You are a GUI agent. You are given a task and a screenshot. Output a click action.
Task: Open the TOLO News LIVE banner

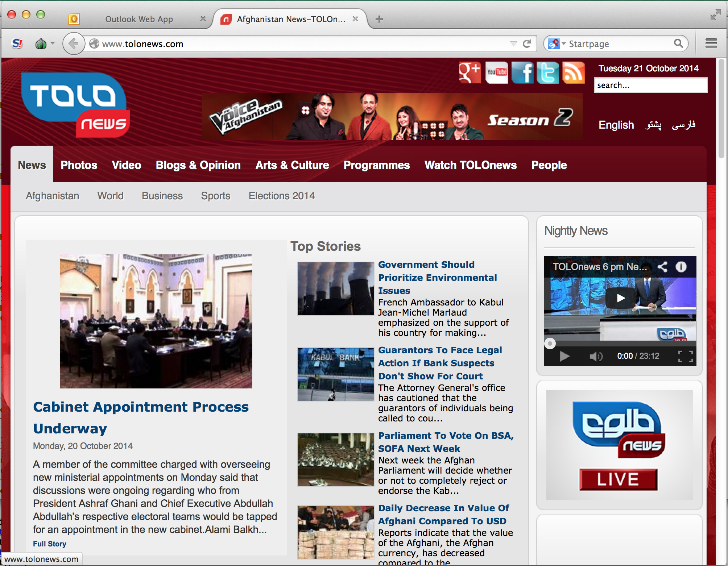[x=619, y=445]
